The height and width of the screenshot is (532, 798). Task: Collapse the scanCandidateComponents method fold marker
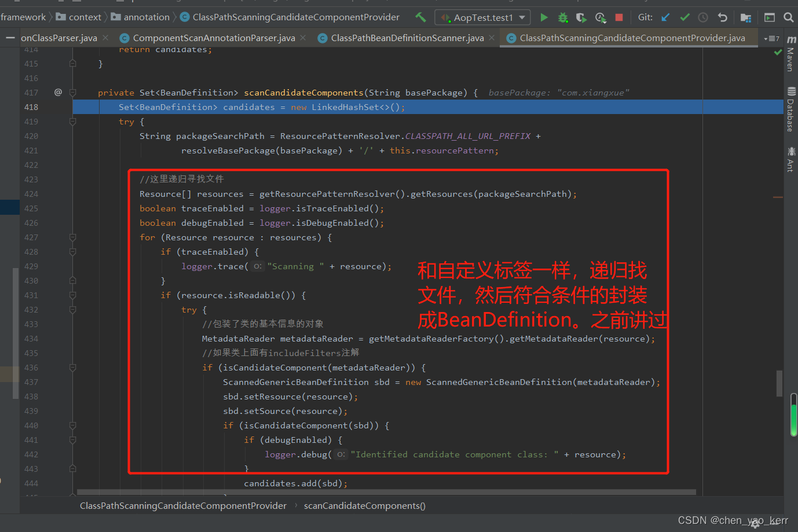coord(73,93)
